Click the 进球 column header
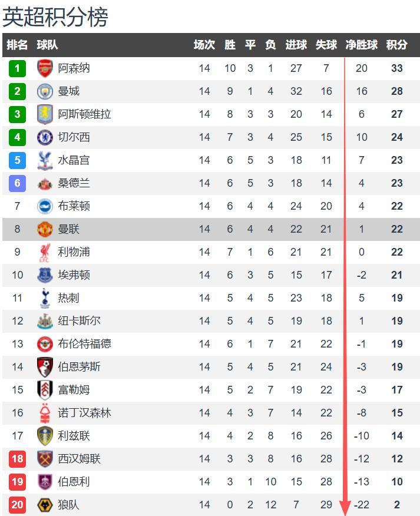The height and width of the screenshot is (516, 420). click(x=296, y=45)
